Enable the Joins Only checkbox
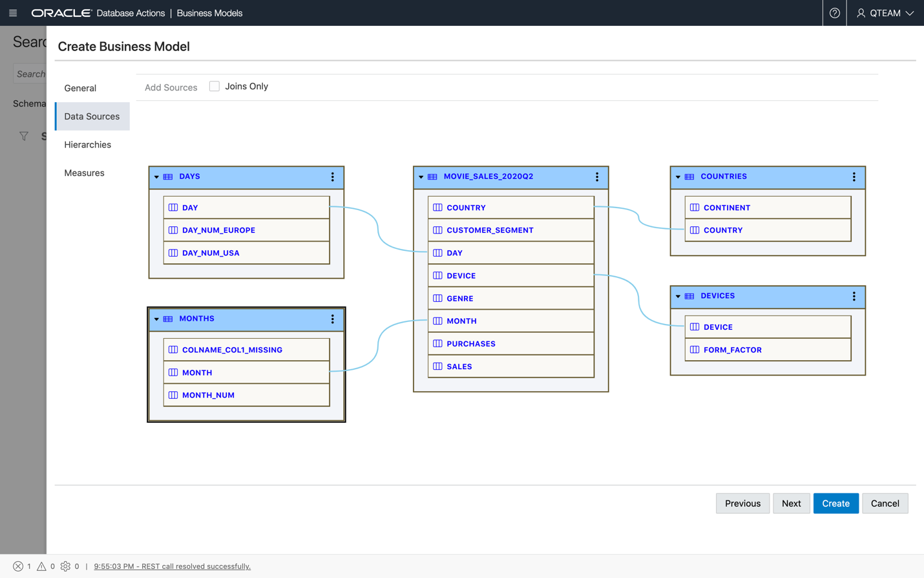This screenshot has width=924, height=578. click(215, 87)
